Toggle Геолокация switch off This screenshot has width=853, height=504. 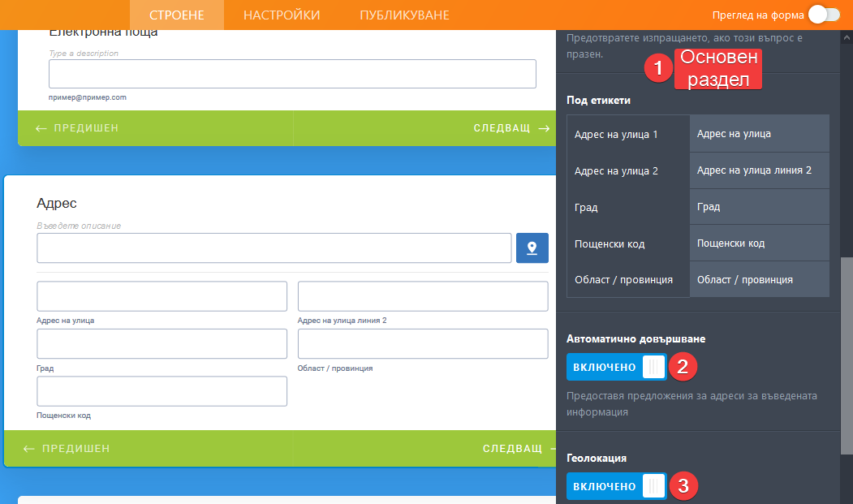(x=616, y=486)
